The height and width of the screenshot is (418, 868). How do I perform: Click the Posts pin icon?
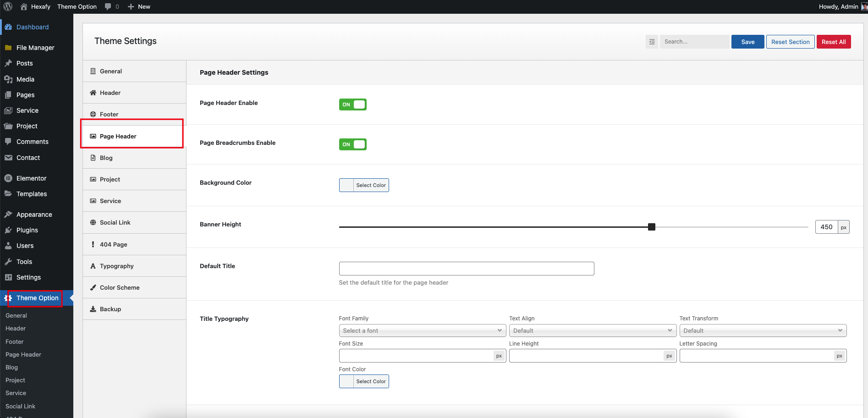pyautogui.click(x=8, y=63)
